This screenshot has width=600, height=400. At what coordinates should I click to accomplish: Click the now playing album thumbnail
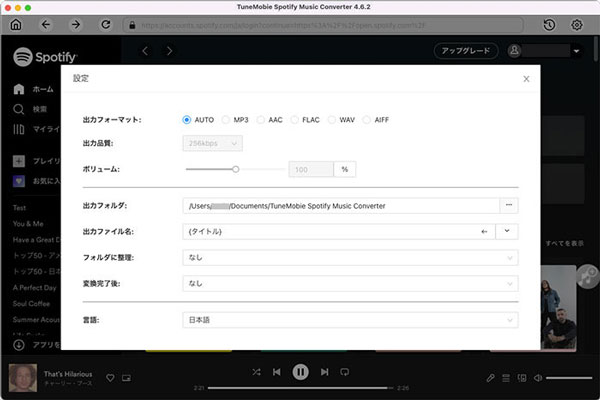click(x=23, y=378)
